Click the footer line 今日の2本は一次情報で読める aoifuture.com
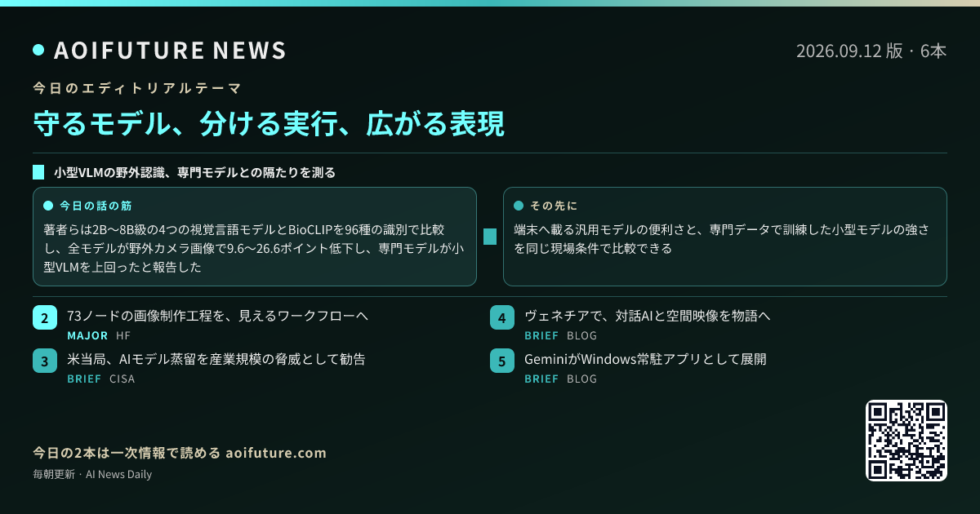Image resolution: width=980 pixels, height=514 pixels. pos(180,453)
